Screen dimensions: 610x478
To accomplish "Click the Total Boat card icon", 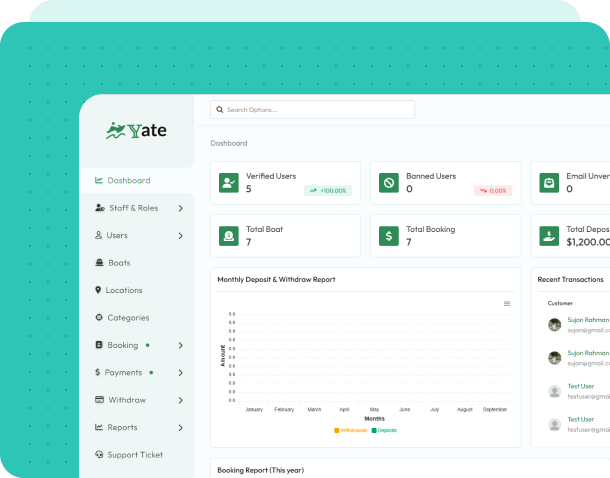I will (229, 236).
